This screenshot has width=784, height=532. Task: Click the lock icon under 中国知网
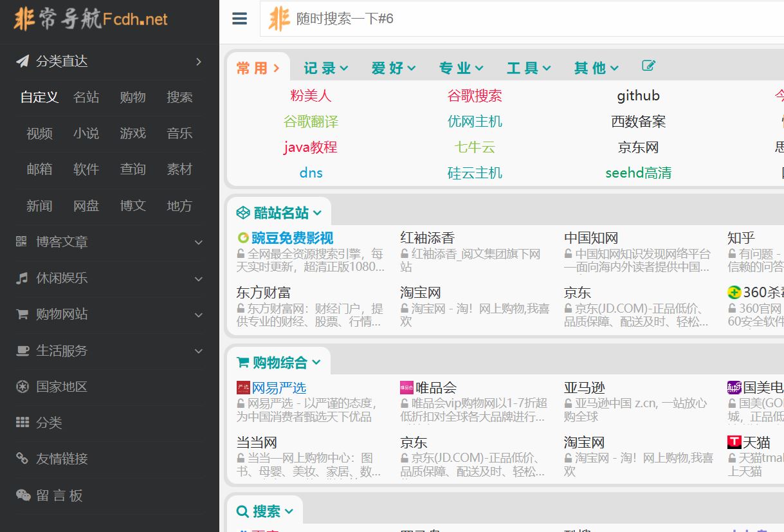tap(569, 254)
